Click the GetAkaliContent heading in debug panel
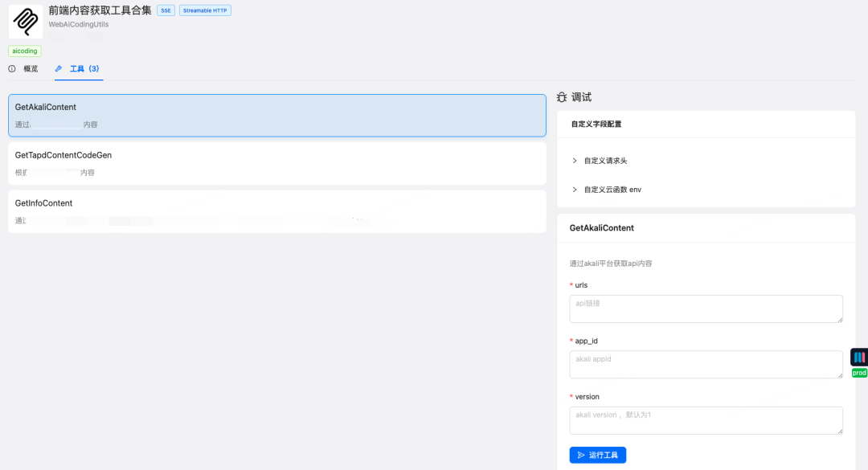This screenshot has height=470, width=868. [602, 228]
